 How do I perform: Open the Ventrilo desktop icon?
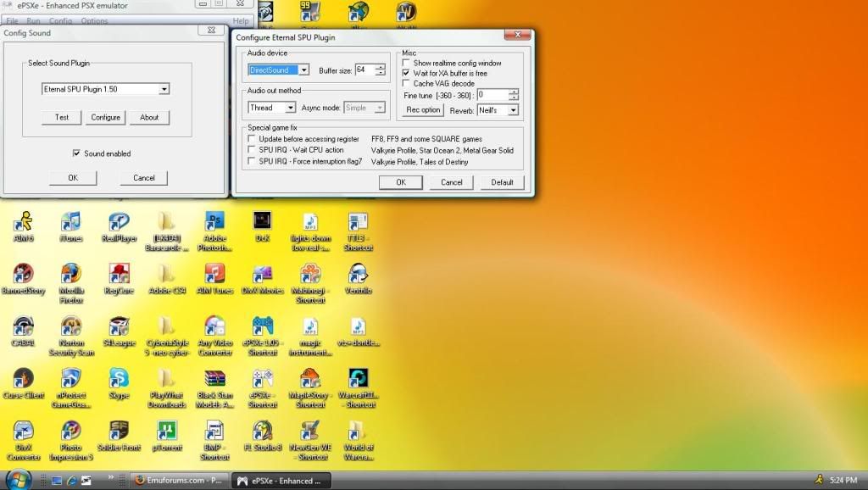point(359,279)
